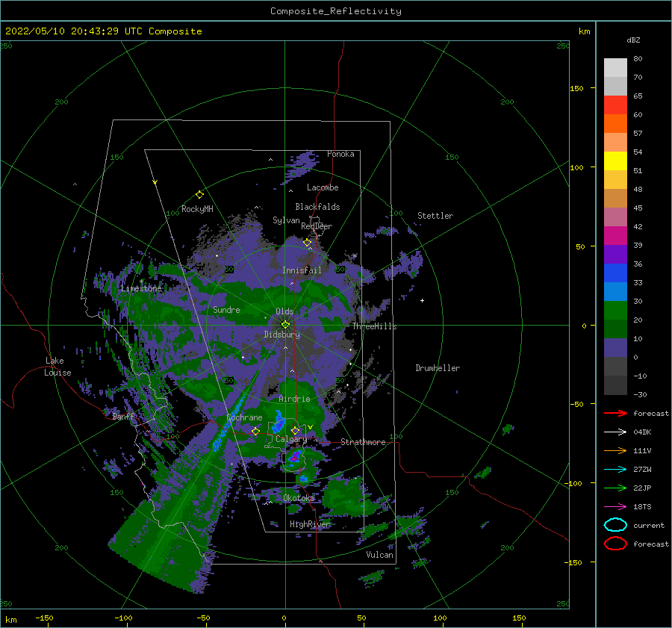Click the orange 111V arrow legend icon
This screenshot has width=672, height=628.
point(615,450)
